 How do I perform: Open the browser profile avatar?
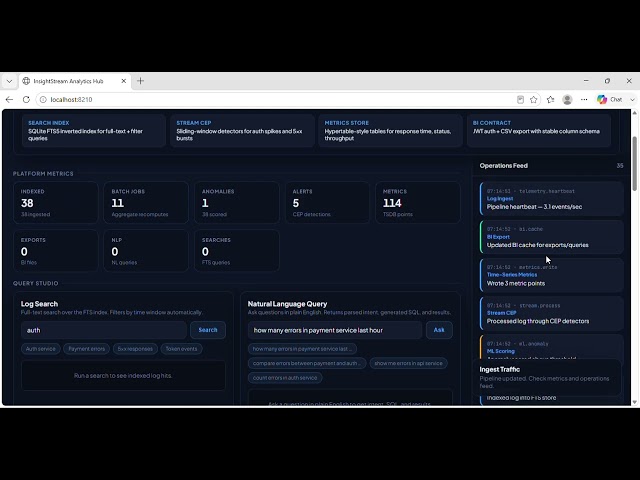click(x=567, y=100)
